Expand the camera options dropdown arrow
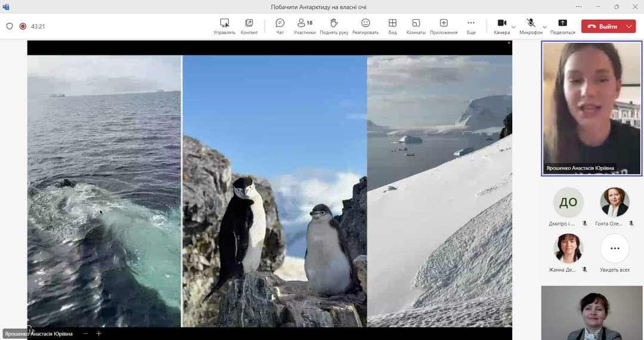The image size is (644, 340). [x=513, y=27]
